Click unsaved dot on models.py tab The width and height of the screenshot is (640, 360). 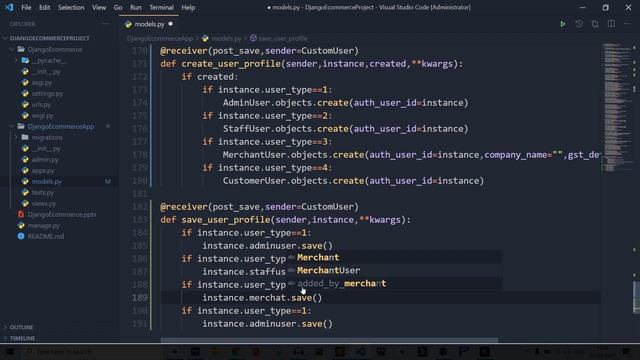171,24
